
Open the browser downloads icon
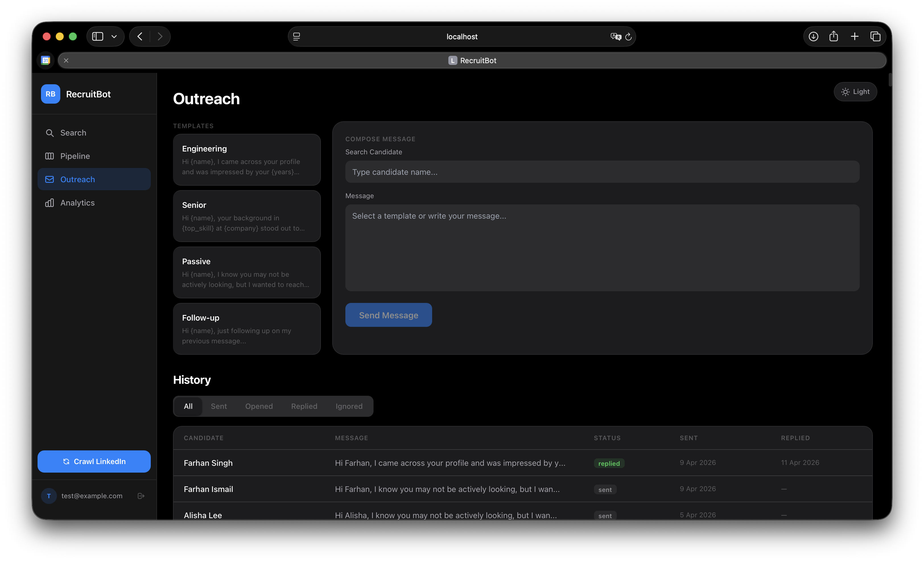coord(813,37)
